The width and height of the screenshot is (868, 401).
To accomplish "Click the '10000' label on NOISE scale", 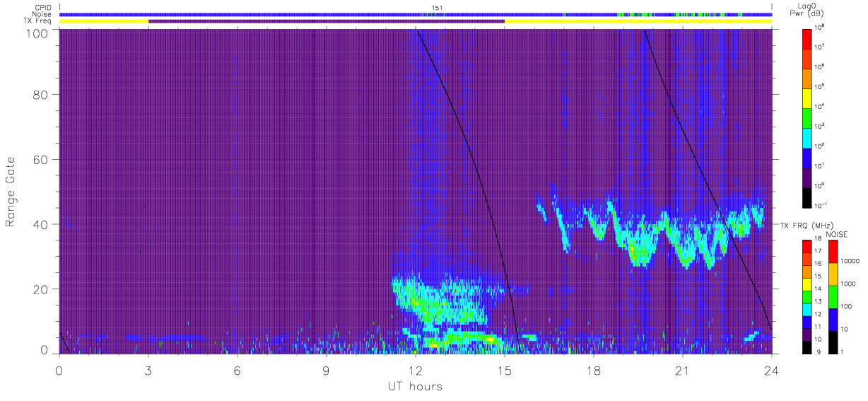I will click(x=849, y=262).
